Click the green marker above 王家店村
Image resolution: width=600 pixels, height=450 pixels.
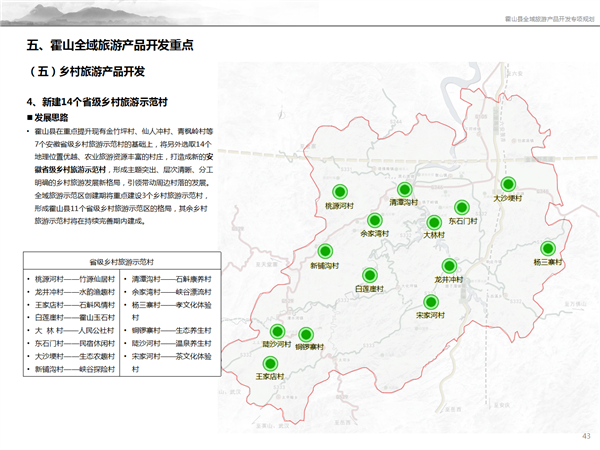click(x=270, y=364)
